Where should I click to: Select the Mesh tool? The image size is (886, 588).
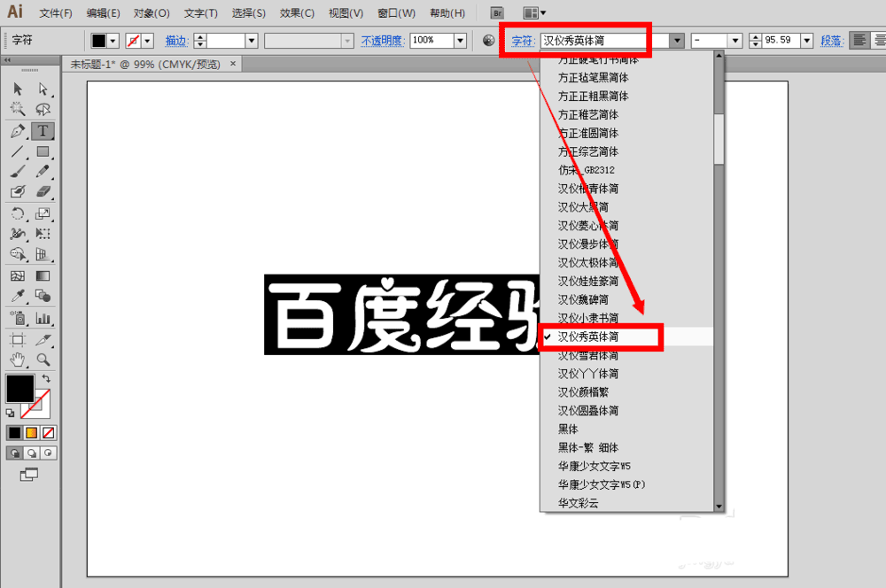click(18, 276)
